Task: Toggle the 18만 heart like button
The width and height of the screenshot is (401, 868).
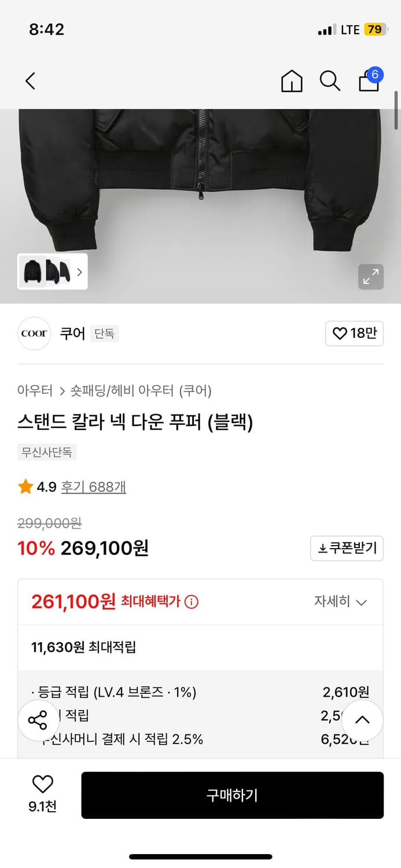Action: [354, 333]
